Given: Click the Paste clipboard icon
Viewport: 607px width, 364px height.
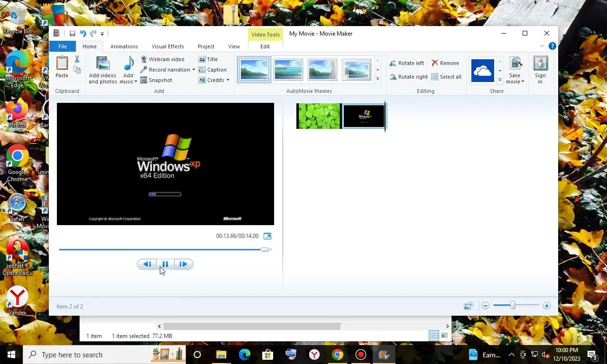Looking at the screenshot, I should coord(62,63).
